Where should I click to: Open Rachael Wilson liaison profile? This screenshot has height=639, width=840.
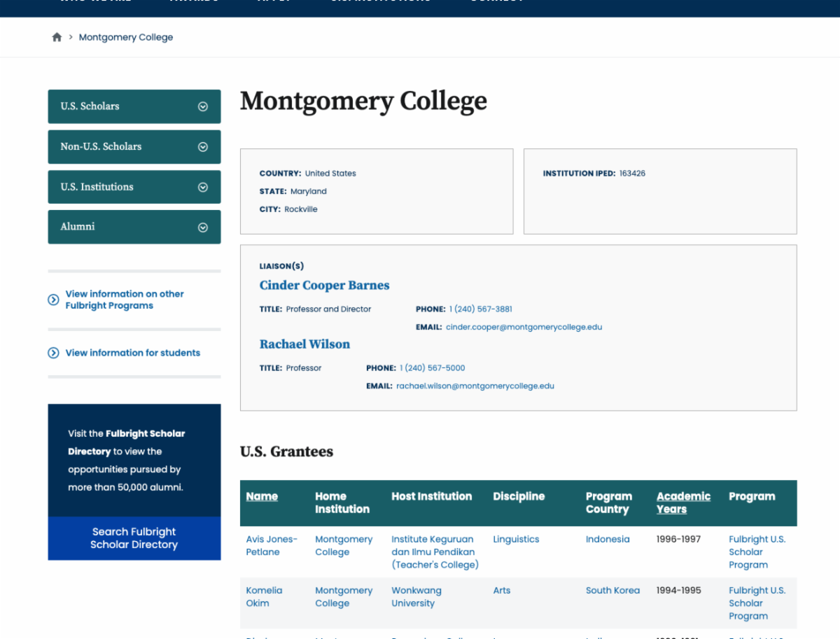[304, 344]
